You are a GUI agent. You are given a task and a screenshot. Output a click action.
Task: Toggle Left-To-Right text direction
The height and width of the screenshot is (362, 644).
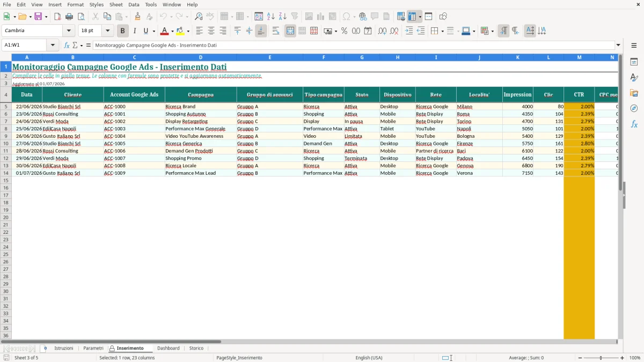503,31
